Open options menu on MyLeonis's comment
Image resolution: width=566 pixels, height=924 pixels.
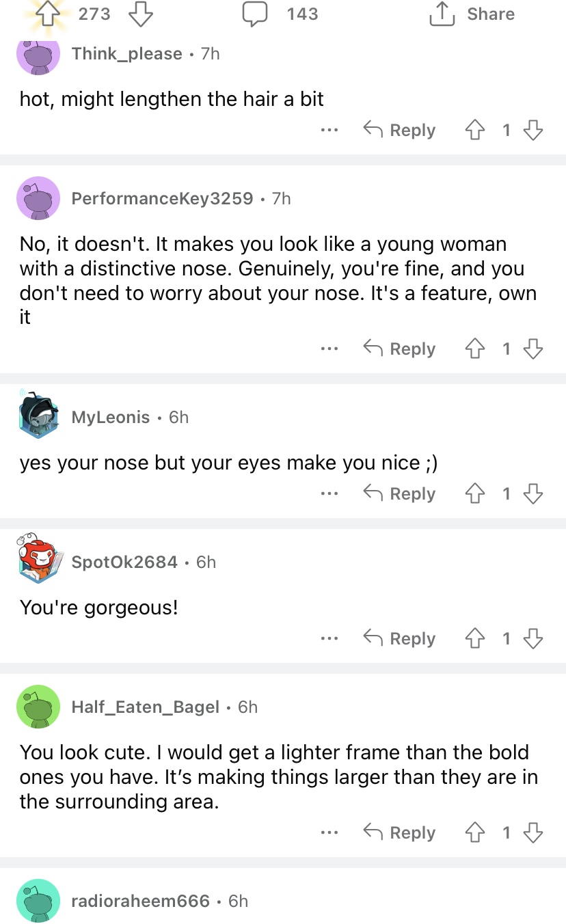click(x=329, y=493)
